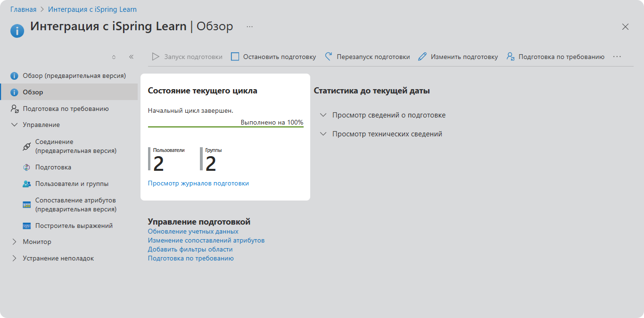Click the disabled Запуск подготовки label
This screenshot has height=318, width=644.
[x=193, y=57]
